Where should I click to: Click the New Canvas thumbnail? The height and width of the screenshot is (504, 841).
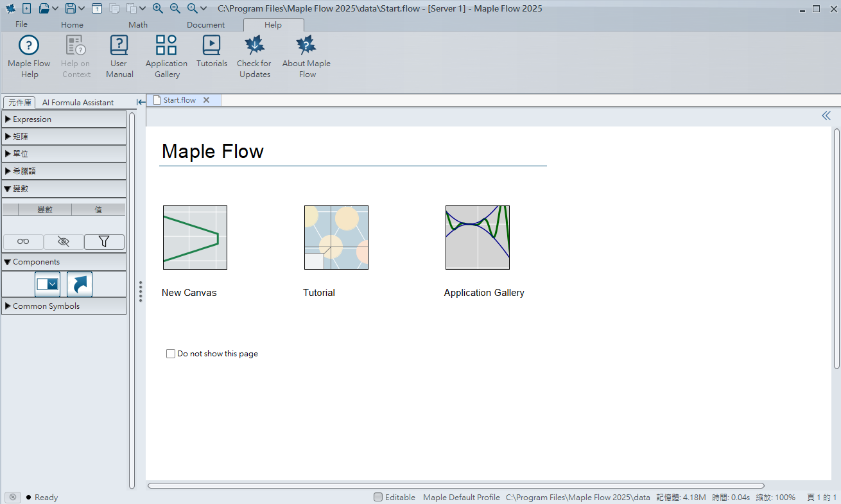pyautogui.click(x=195, y=238)
